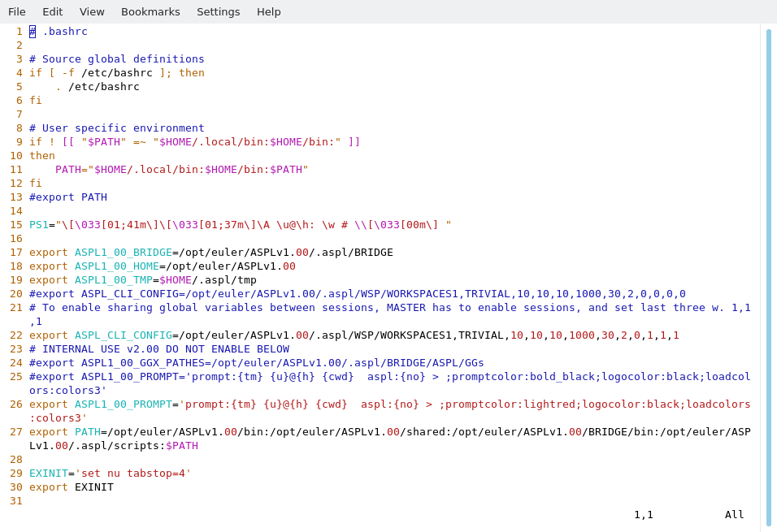Viewport: 777px width, 532px height.
Task: Click the ASPL1_00_HOME variable name
Action: click(116, 266)
